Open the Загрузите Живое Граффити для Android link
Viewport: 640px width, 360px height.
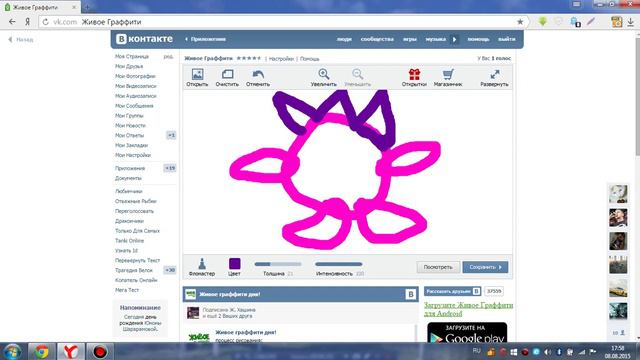(x=468, y=309)
